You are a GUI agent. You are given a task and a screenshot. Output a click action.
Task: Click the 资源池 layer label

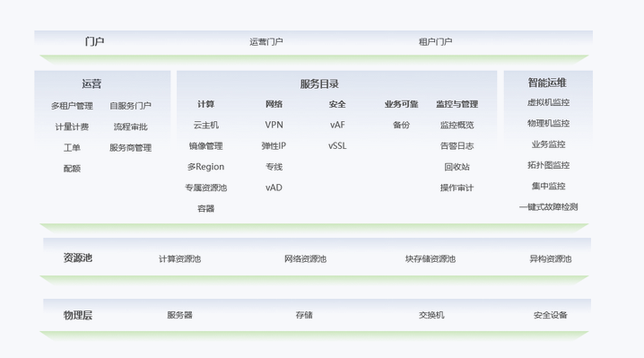coord(78,258)
